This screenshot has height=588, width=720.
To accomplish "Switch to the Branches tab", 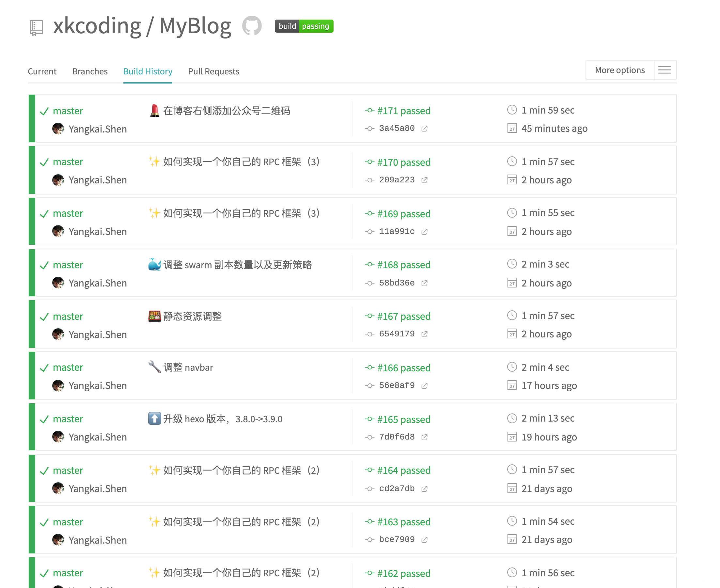I will [x=90, y=71].
